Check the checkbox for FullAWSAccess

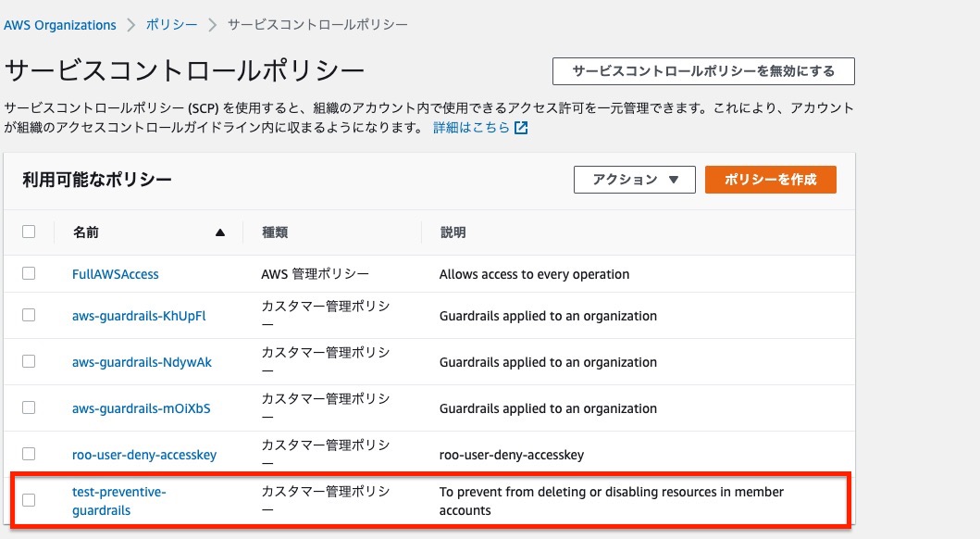(x=29, y=274)
